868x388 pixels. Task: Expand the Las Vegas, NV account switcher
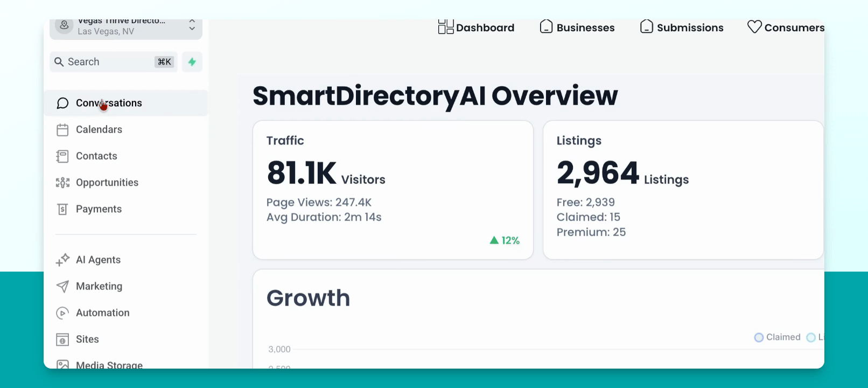[126, 29]
